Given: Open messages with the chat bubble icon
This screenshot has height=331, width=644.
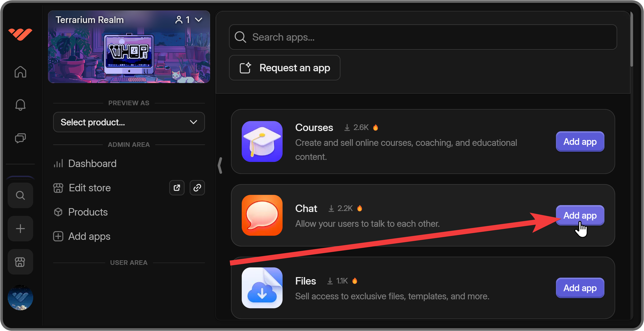Looking at the screenshot, I should [20, 138].
